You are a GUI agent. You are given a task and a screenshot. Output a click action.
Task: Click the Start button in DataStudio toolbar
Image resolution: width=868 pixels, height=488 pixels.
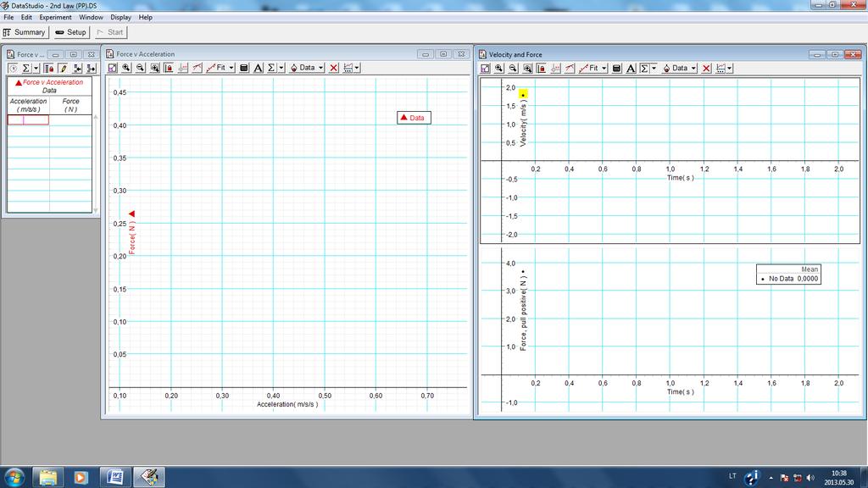tap(111, 32)
